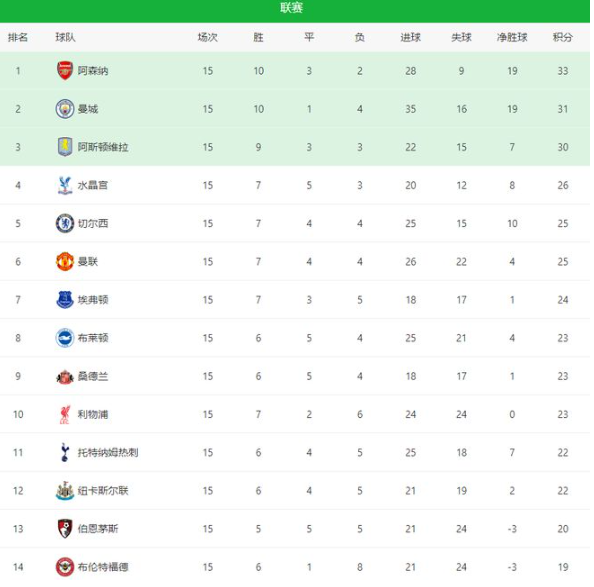
Task: Open the 纽卡斯尔联 team name link
Action: coord(103,491)
